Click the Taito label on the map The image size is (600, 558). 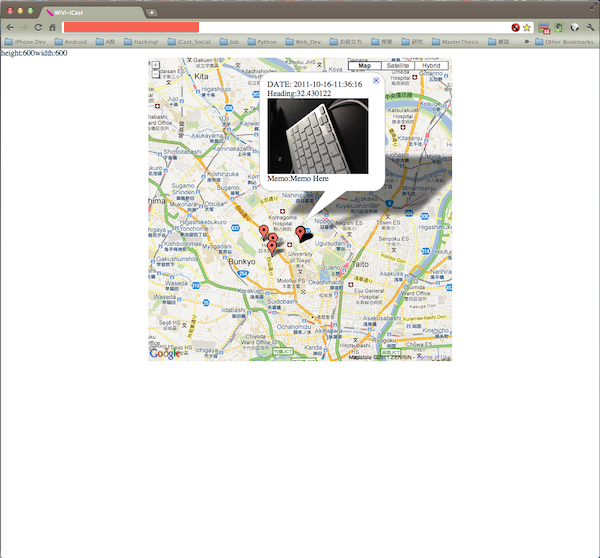coord(360,264)
